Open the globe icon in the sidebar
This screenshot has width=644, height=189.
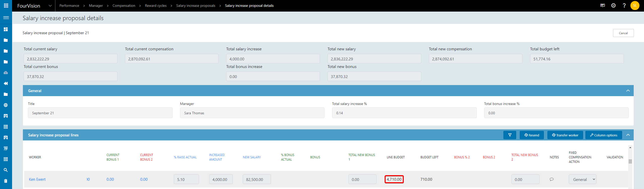6,105
